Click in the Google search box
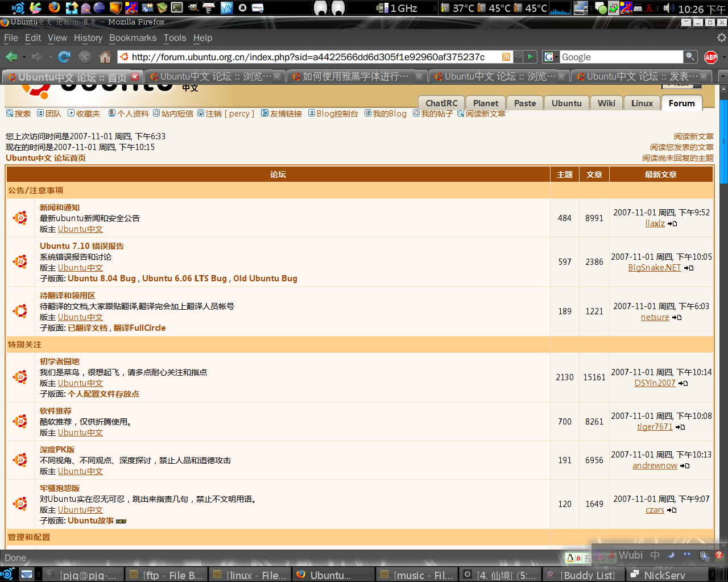728x582 pixels. pos(621,57)
